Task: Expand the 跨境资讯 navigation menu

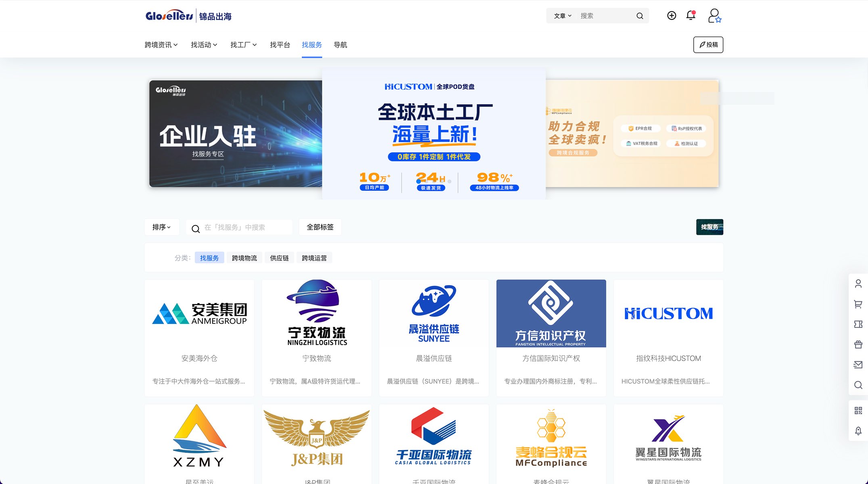Action: tap(161, 45)
